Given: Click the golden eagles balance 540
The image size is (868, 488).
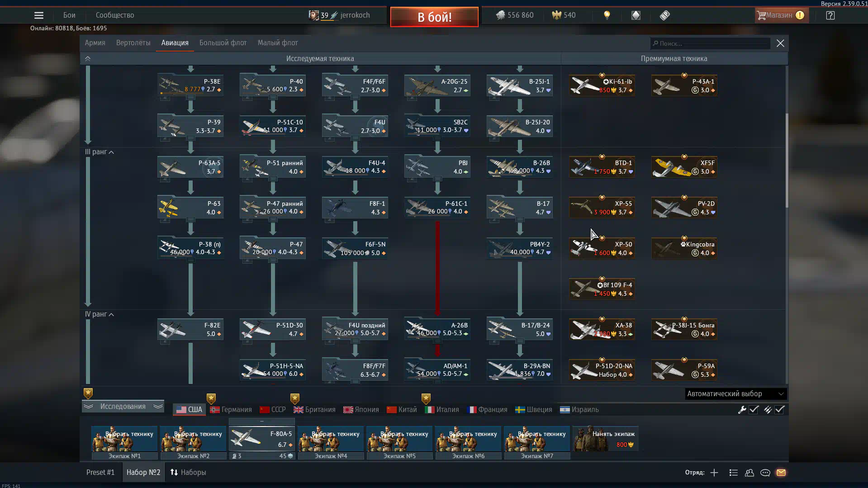Looking at the screenshot, I should (564, 15).
